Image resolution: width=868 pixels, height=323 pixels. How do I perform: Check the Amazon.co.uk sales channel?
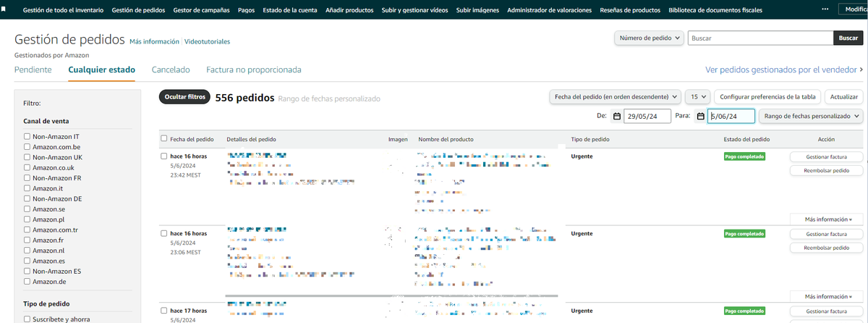point(27,167)
